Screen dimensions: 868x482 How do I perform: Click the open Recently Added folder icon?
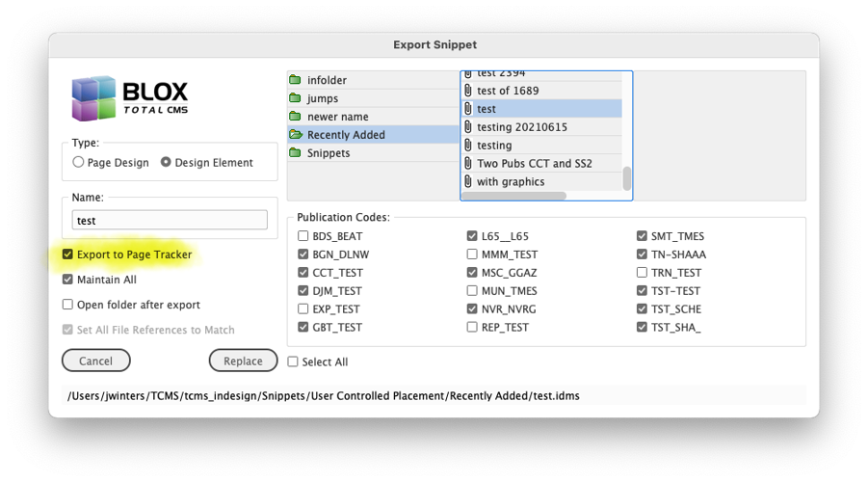[296, 135]
